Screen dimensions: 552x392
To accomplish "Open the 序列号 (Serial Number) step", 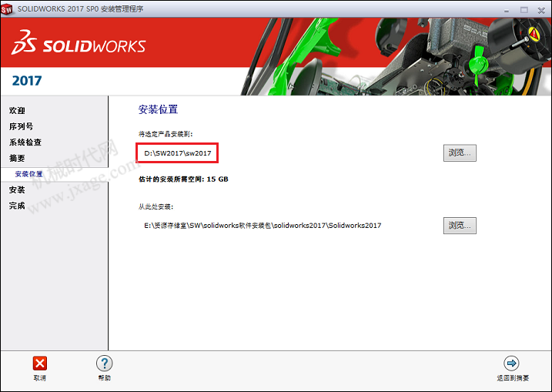I will pos(21,126).
